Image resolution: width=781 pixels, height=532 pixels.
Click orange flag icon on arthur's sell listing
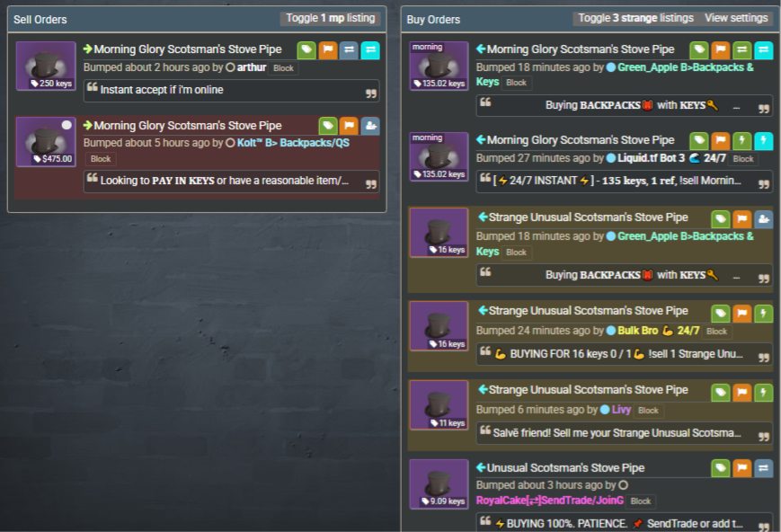click(328, 49)
